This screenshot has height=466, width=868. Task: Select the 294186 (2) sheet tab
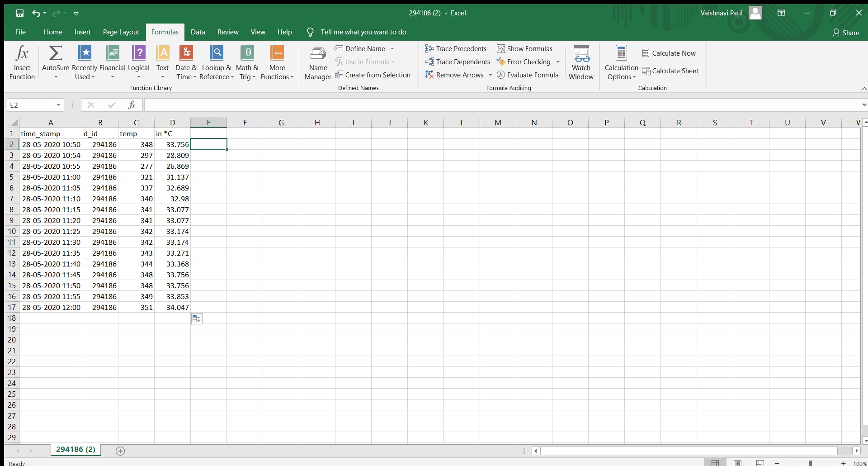click(x=75, y=450)
